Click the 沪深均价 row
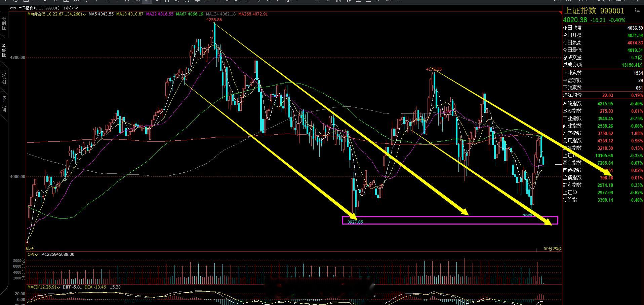The height and width of the screenshot is (305, 644). point(603,95)
